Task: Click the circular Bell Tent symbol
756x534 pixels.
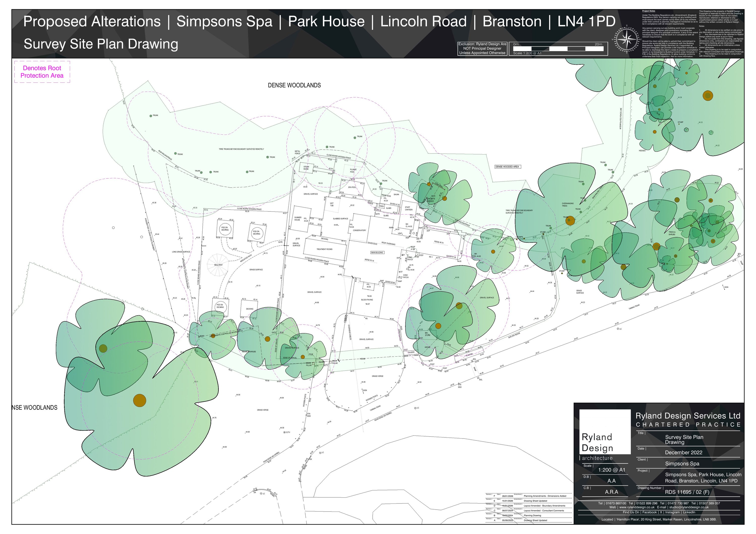Action: 218,265
